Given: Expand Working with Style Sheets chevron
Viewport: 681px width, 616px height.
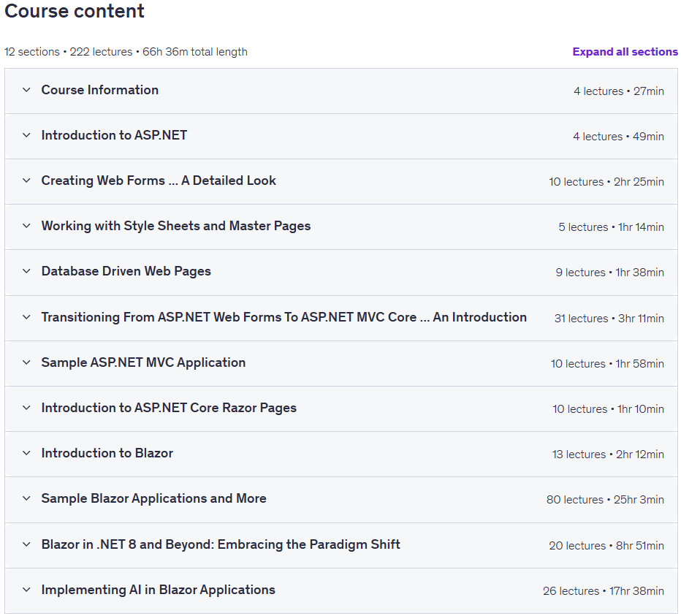Looking at the screenshot, I should [26, 226].
